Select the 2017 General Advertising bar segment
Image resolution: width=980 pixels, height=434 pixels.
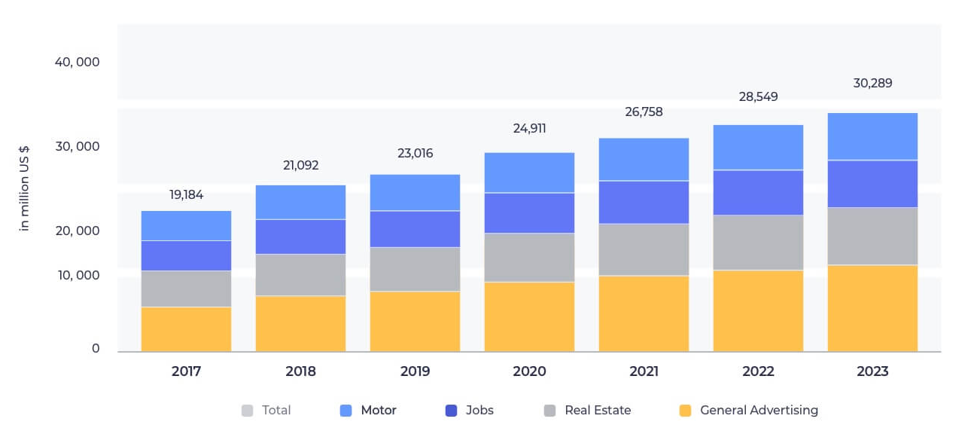click(186, 329)
